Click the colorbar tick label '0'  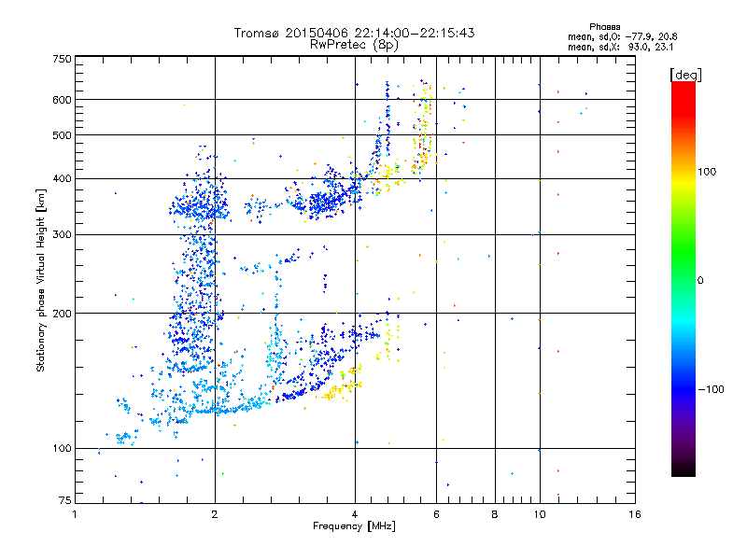tap(700, 281)
